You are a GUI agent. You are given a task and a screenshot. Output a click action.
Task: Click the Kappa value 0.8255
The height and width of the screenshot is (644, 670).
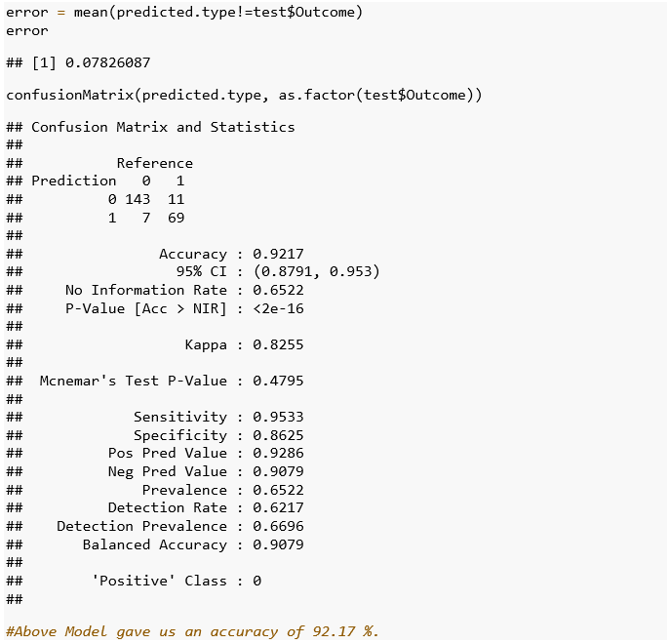278,344
